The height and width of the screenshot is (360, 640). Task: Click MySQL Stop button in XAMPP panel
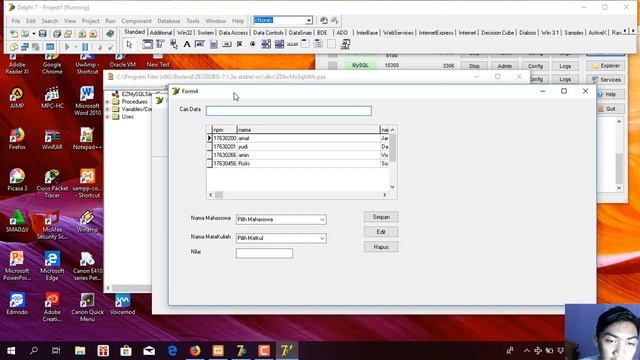pos(474,66)
